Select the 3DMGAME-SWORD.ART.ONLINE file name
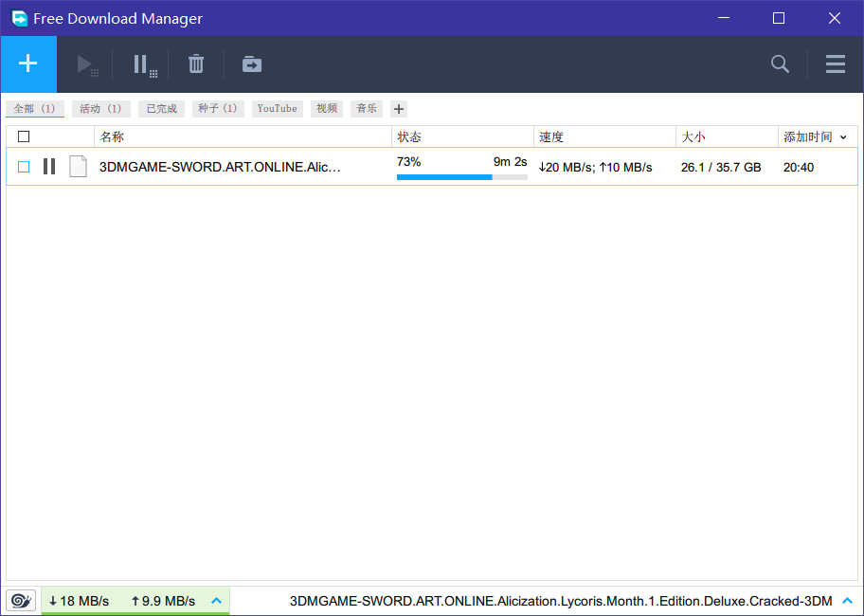This screenshot has width=864, height=616. pos(220,167)
